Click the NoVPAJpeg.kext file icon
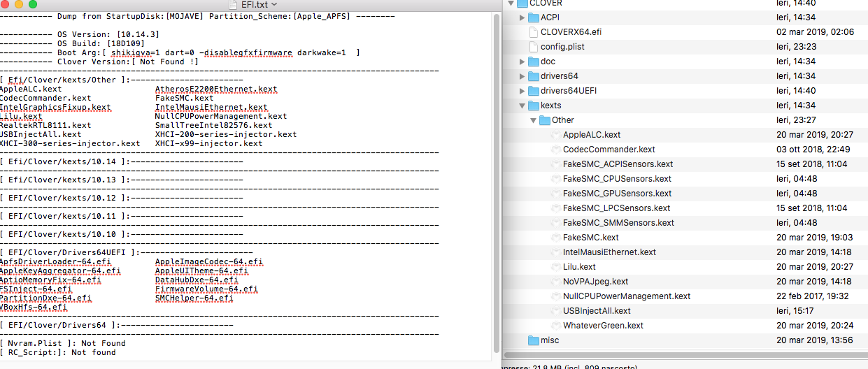 pyautogui.click(x=555, y=282)
